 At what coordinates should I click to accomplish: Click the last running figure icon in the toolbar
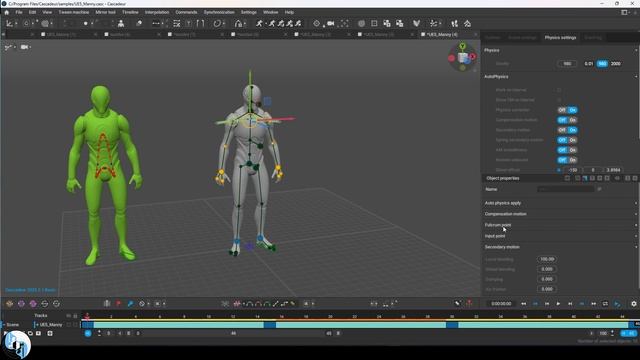coord(298,24)
